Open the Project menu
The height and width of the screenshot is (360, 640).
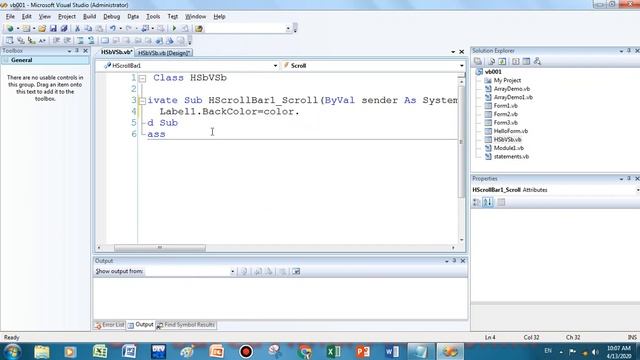pos(67,17)
